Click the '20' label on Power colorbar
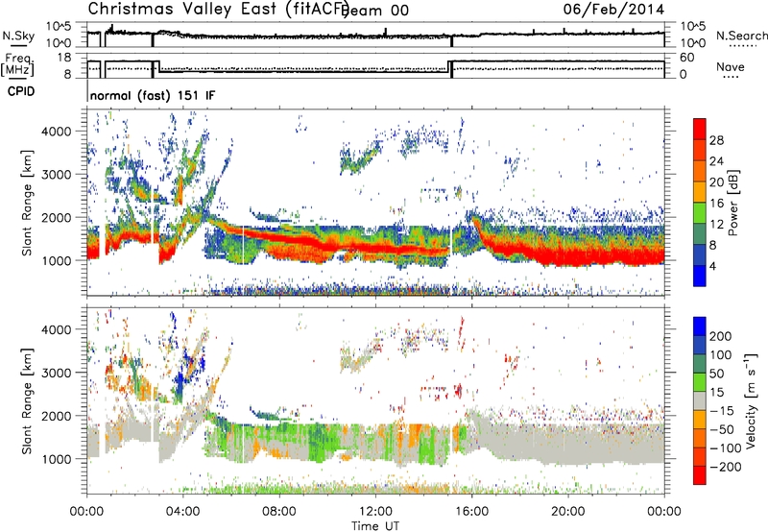Image resolution: width=768 pixels, height=532 pixels. [x=716, y=182]
